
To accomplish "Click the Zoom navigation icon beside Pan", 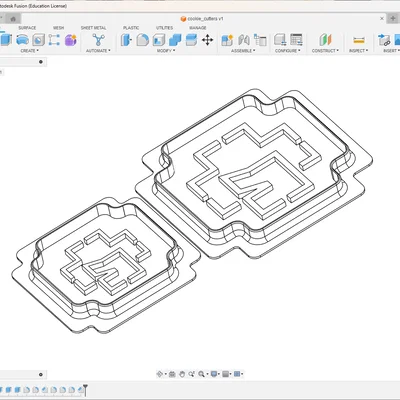I will pyautogui.click(x=191, y=374).
